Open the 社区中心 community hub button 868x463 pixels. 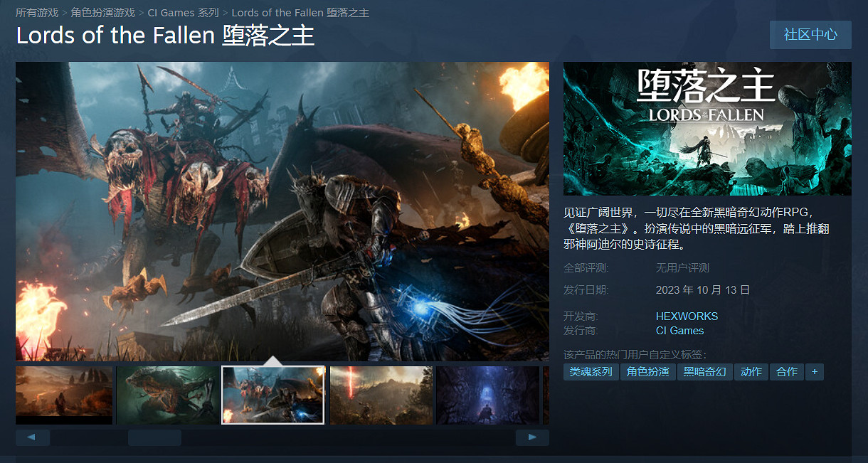[810, 35]
